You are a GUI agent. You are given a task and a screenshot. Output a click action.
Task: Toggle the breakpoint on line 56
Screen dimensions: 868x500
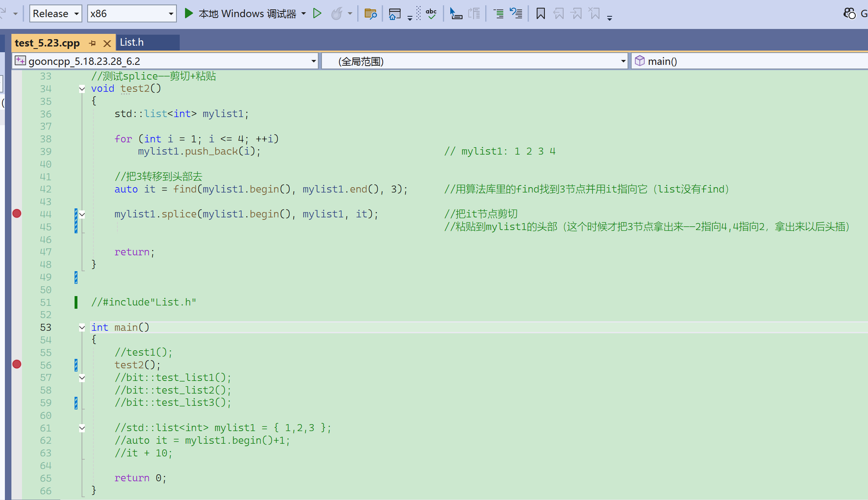coord(17,365)
